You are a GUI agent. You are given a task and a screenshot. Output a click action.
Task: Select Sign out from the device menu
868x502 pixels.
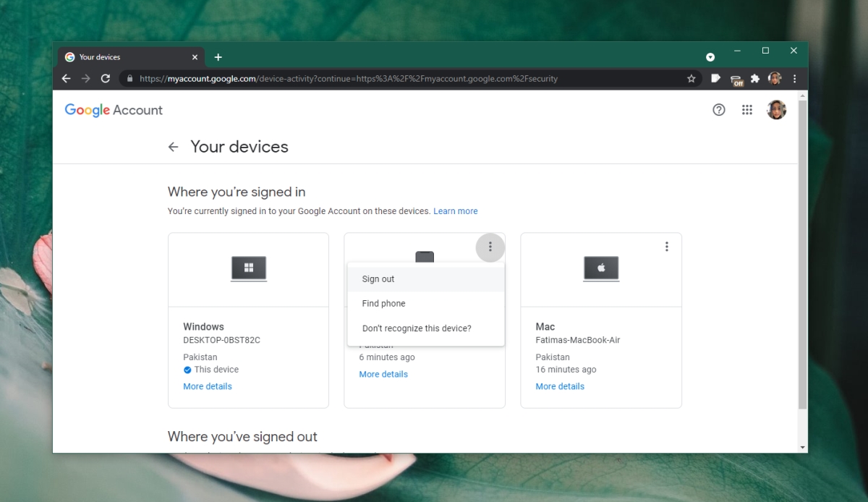coord(378,278)
